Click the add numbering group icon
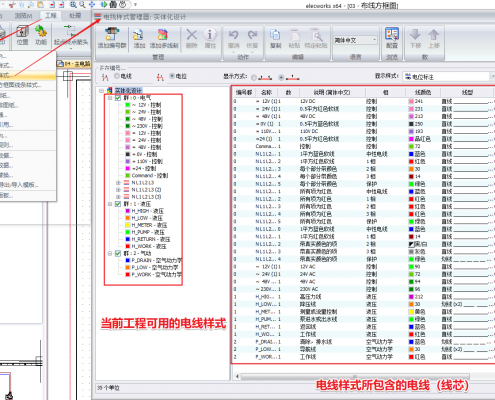Viewport: 495px width, 400px height. click(x=112, y=35)
